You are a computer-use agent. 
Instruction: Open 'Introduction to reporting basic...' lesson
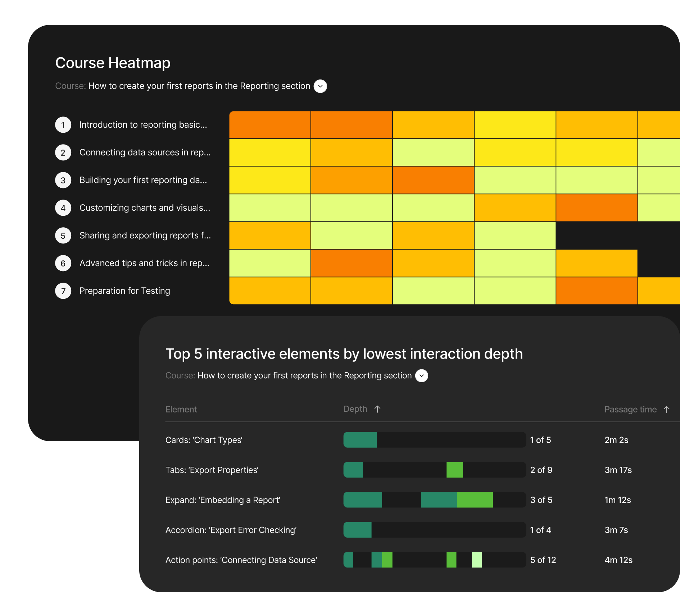click(143, 125)
